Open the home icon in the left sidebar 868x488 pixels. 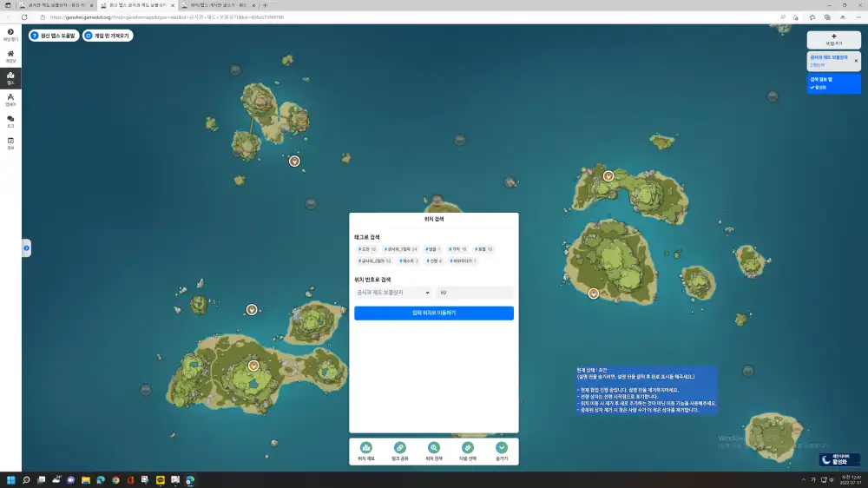[10, 56]
